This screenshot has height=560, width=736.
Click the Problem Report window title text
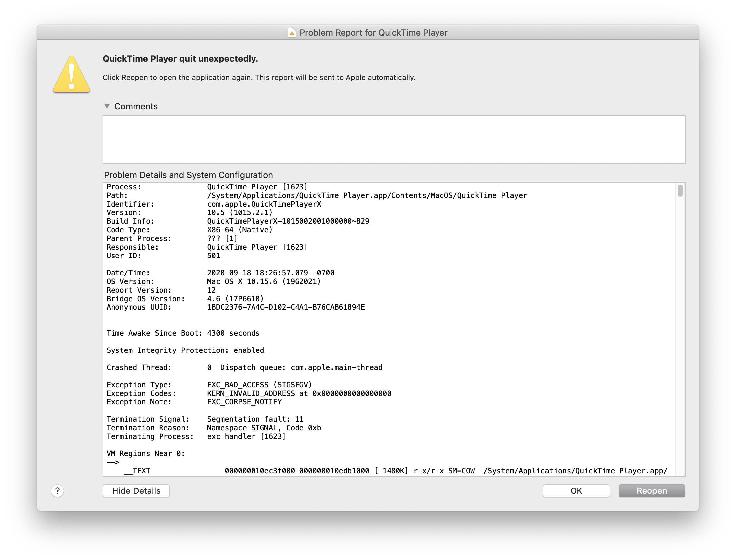pos(373,33)
